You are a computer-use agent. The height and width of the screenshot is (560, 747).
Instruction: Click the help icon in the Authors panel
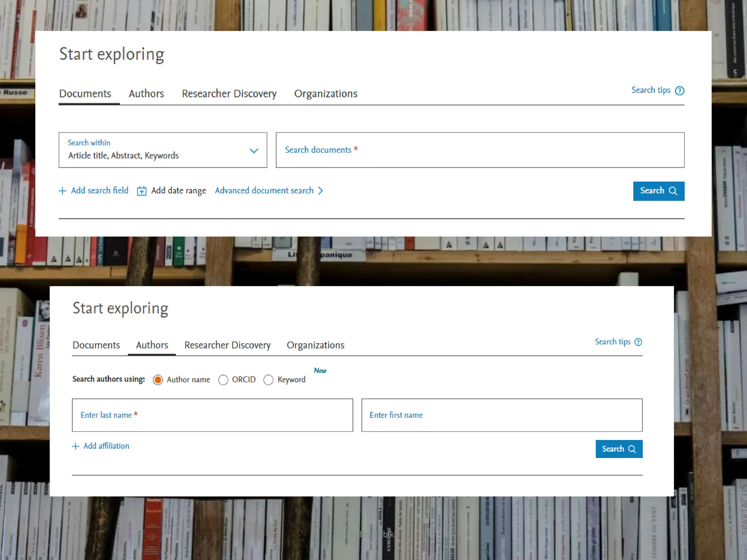(x=638, y=342)
